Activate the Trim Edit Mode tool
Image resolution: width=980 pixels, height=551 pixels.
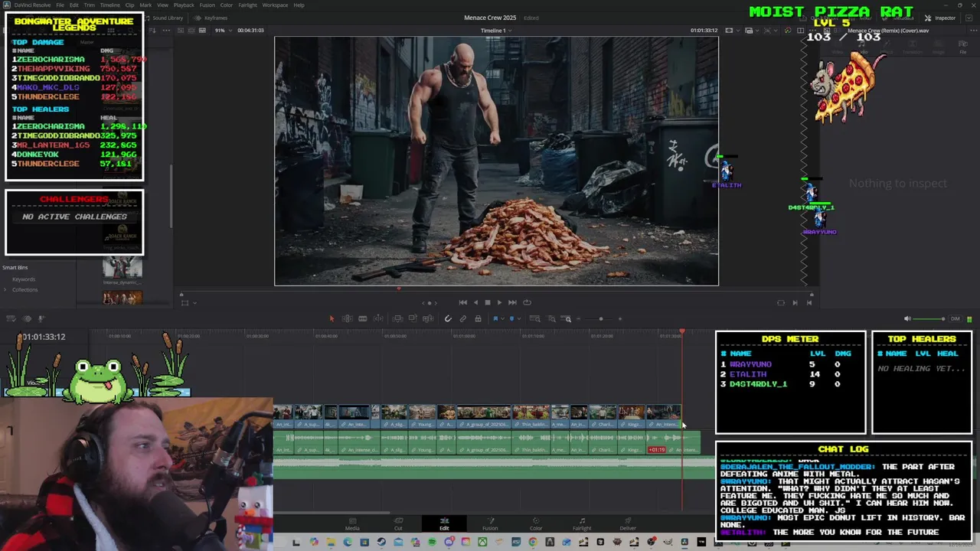click(347, 319)
